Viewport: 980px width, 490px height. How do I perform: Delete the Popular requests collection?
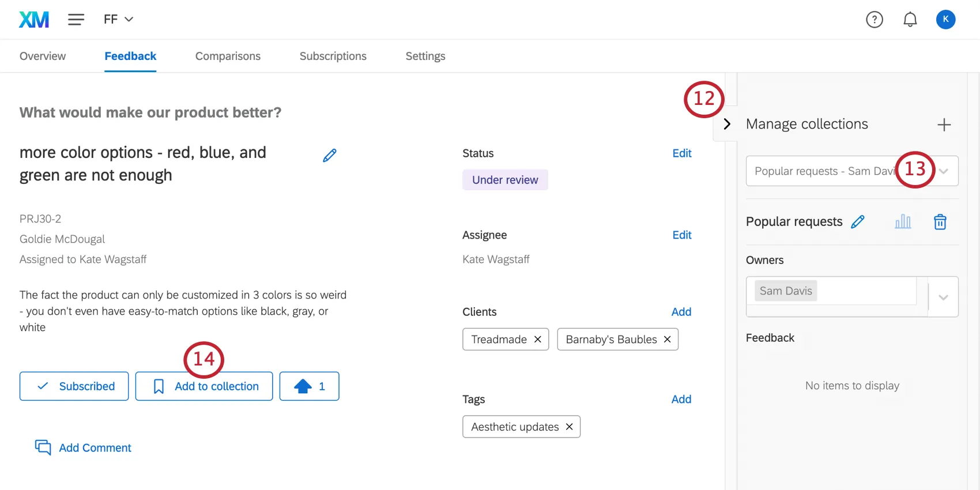point(940,222)
